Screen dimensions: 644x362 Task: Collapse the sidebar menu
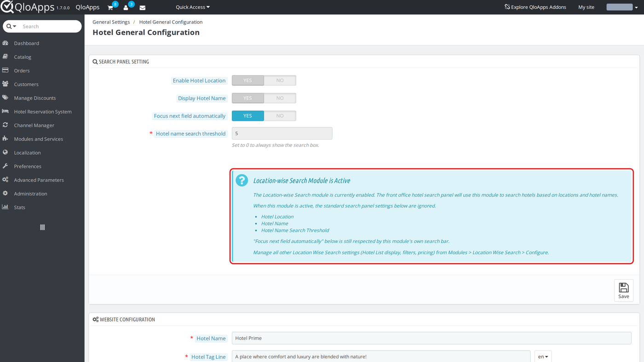[42, 227]
